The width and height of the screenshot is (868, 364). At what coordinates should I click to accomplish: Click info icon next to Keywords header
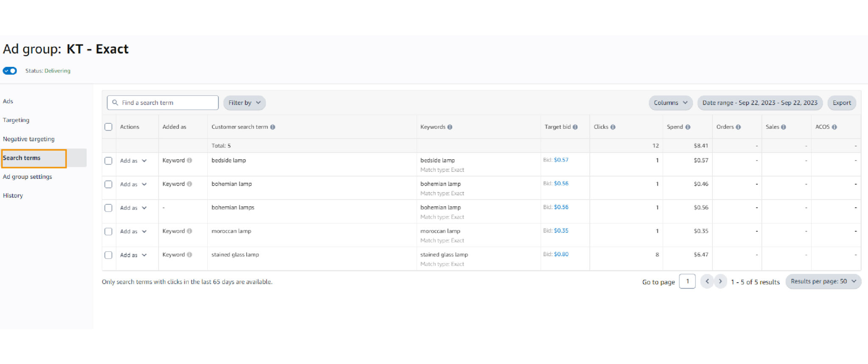click(450, 127)
